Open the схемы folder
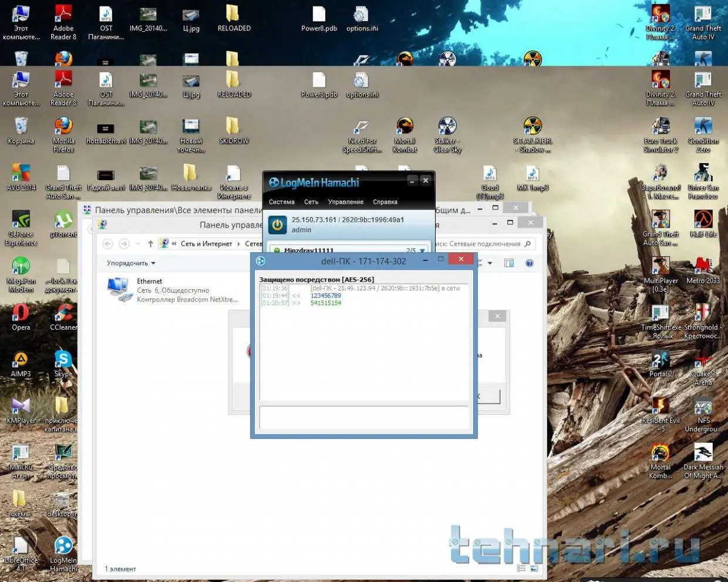 pos(19,503)
